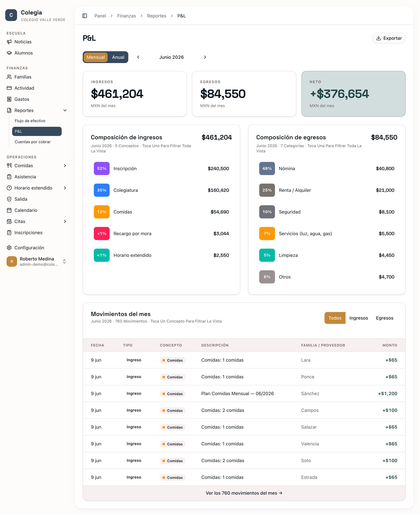Viewport: 420px width, 515px height.
Task: Open Gastos receipt icon
Action: [9, 99]
